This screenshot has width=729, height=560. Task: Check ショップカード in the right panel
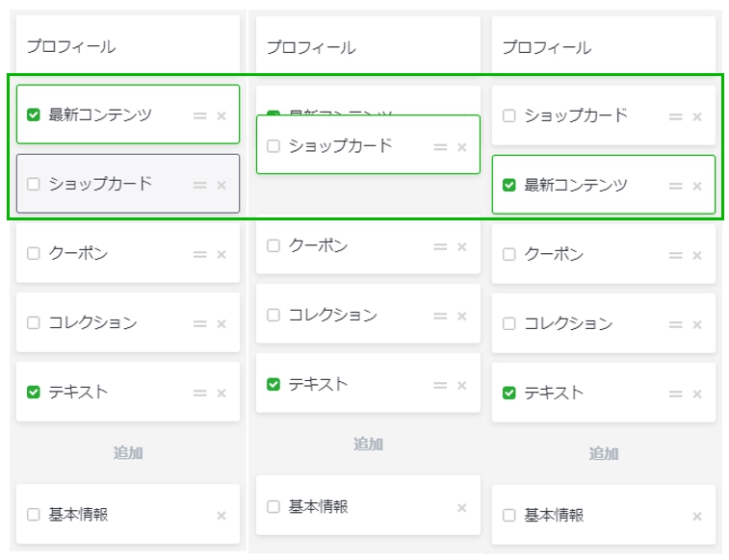click(x=509, y=115)
